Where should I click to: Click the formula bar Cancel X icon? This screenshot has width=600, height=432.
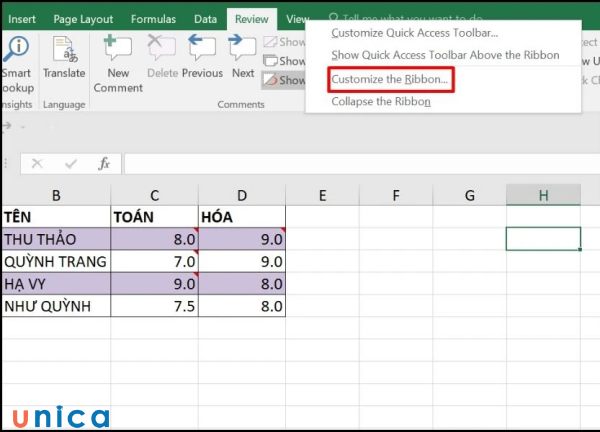(37, 164)
